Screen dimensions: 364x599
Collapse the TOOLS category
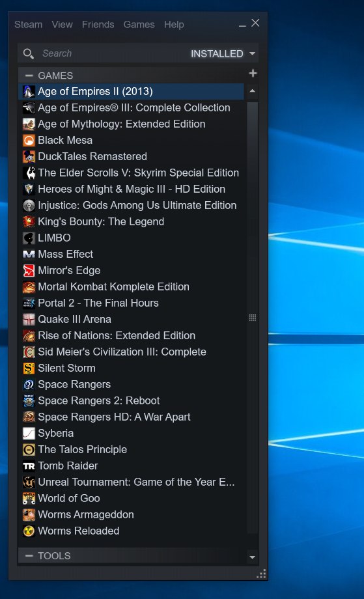click(x=29, y=556)
